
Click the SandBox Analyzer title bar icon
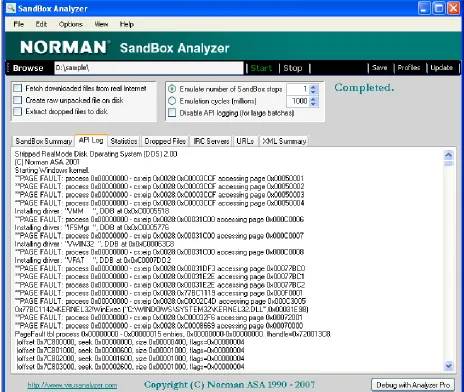point(11,8)
